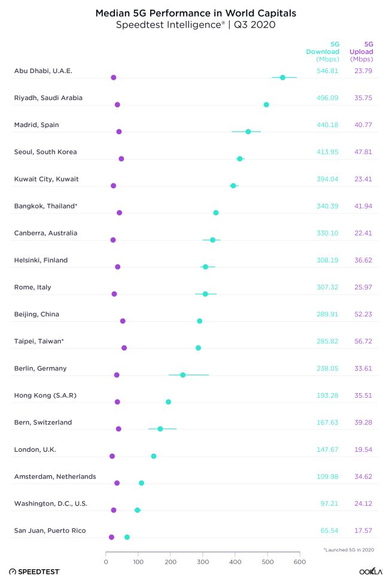Click Abu Dhabi's purple upload data point
Viewport: 392px width, 586px height.
pyautogui.click(x=114, y=78)
